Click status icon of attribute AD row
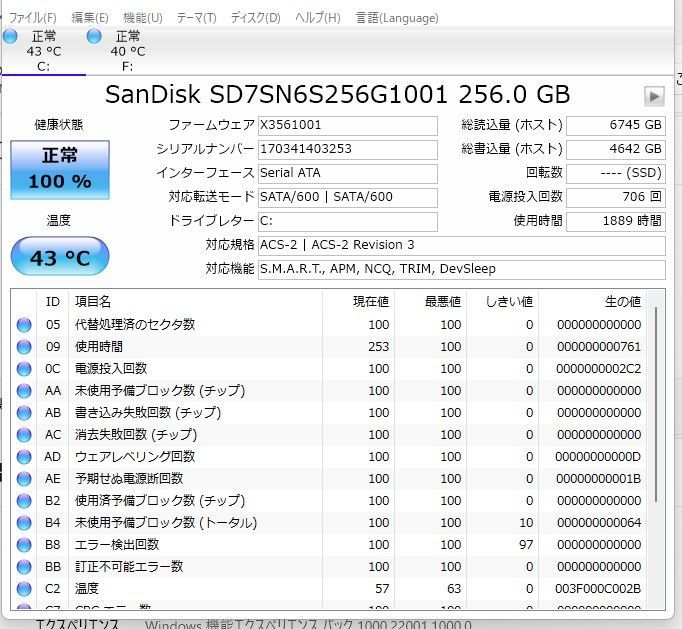 tap(24, 457)
